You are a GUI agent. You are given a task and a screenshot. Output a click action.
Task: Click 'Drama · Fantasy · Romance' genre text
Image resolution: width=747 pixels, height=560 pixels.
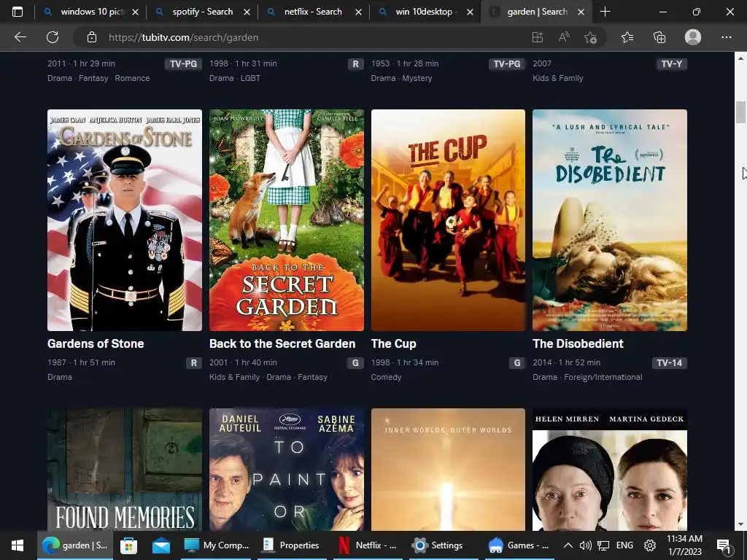click(x=98, y=78)
